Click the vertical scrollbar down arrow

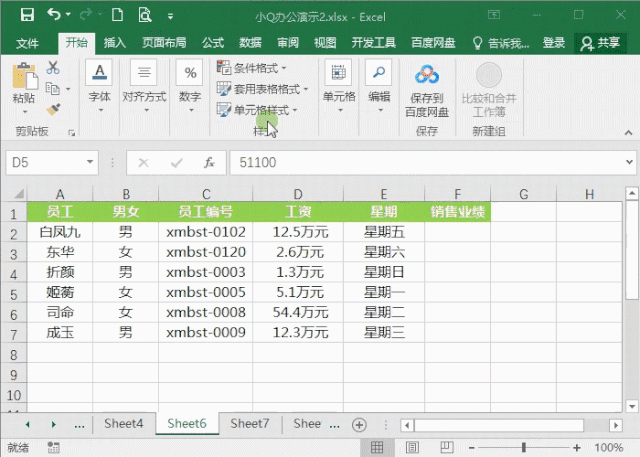pos(632,406)
